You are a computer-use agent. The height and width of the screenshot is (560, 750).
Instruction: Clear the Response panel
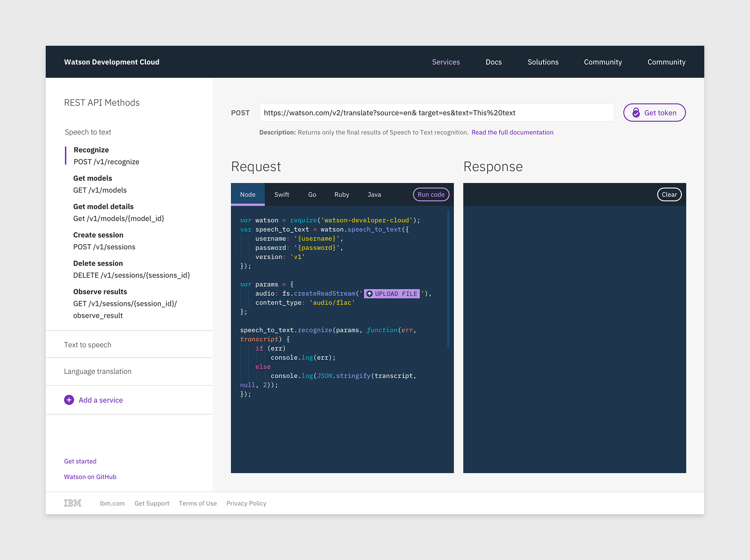click(669, 194)
